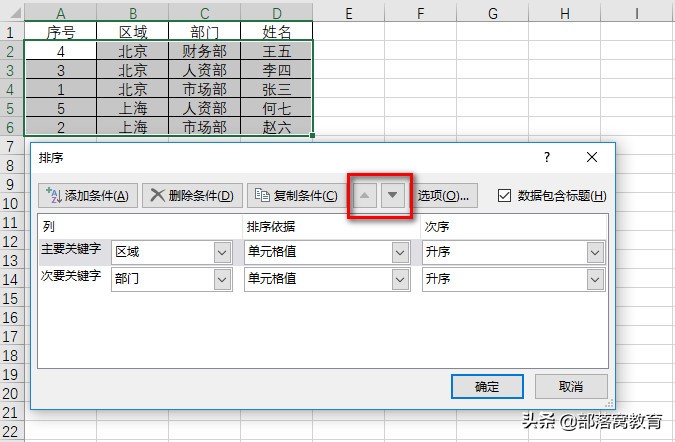The height and width of the screenshot is (442, 675).
Task: Click header cell 区域 in sheet
Action: click(133, 32)
